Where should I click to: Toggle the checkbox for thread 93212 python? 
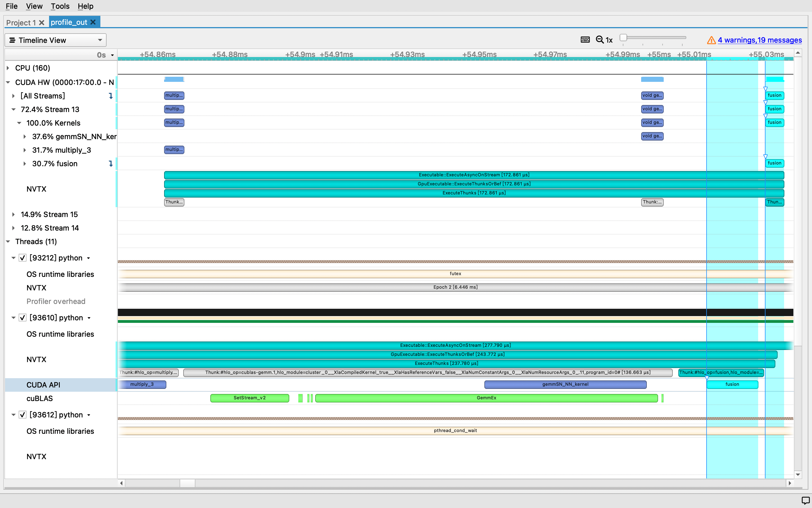tap(23, 258)
